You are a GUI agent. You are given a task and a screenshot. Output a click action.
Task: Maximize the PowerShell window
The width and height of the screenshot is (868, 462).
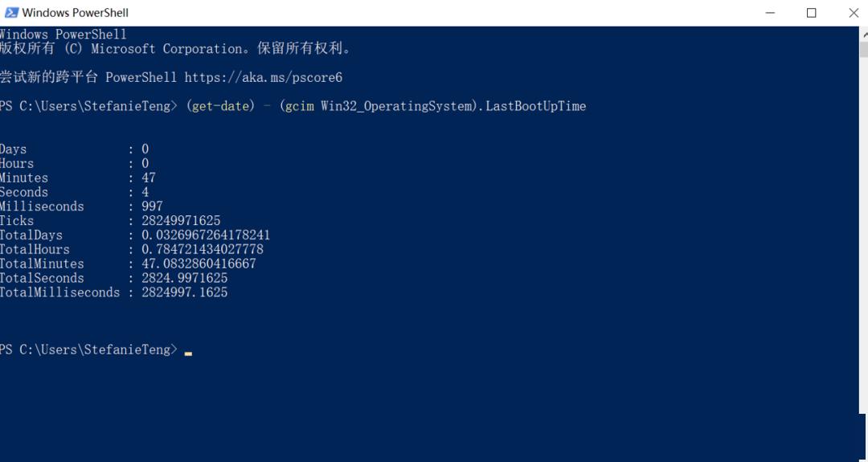point(811,12)
